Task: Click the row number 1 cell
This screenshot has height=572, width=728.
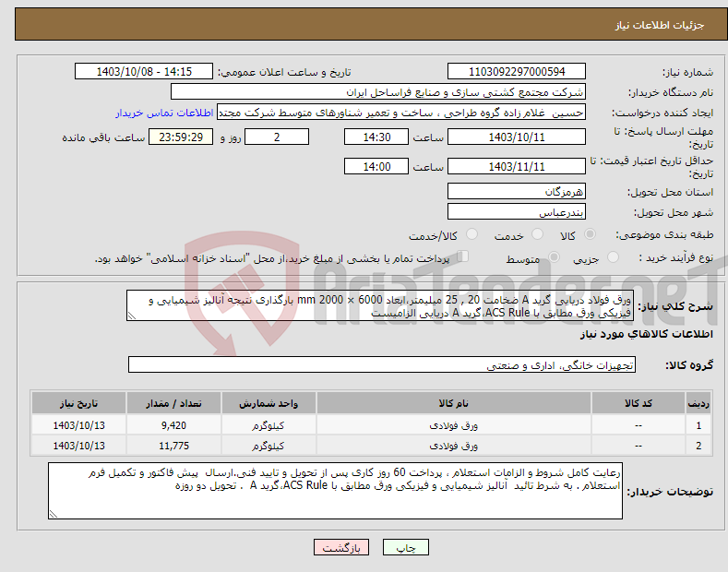Action: point(698,424)
